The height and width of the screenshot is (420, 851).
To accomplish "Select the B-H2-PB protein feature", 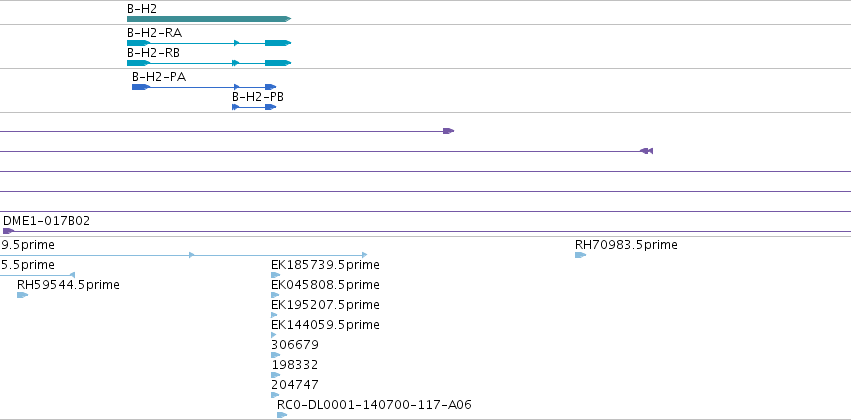I will pos(254,107).
